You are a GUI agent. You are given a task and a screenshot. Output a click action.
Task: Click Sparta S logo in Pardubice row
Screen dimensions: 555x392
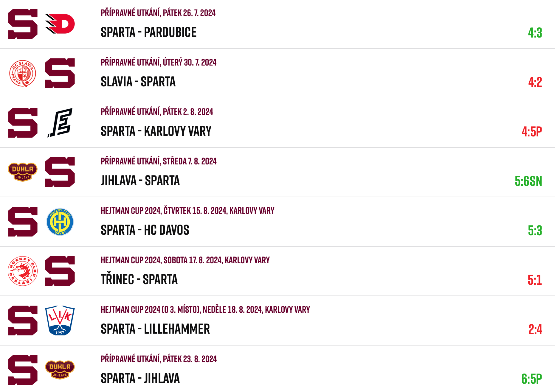[23, 24]
